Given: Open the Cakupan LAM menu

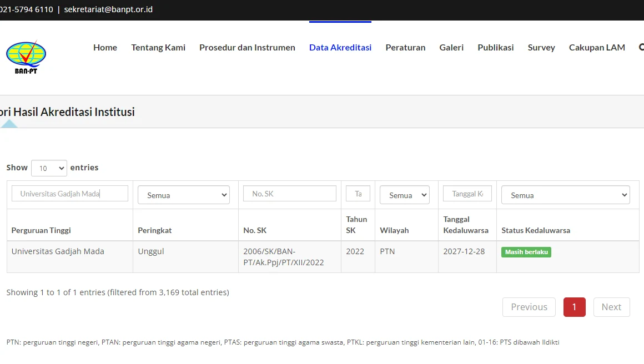Looking at the screenshot, I should click(597, 48).
